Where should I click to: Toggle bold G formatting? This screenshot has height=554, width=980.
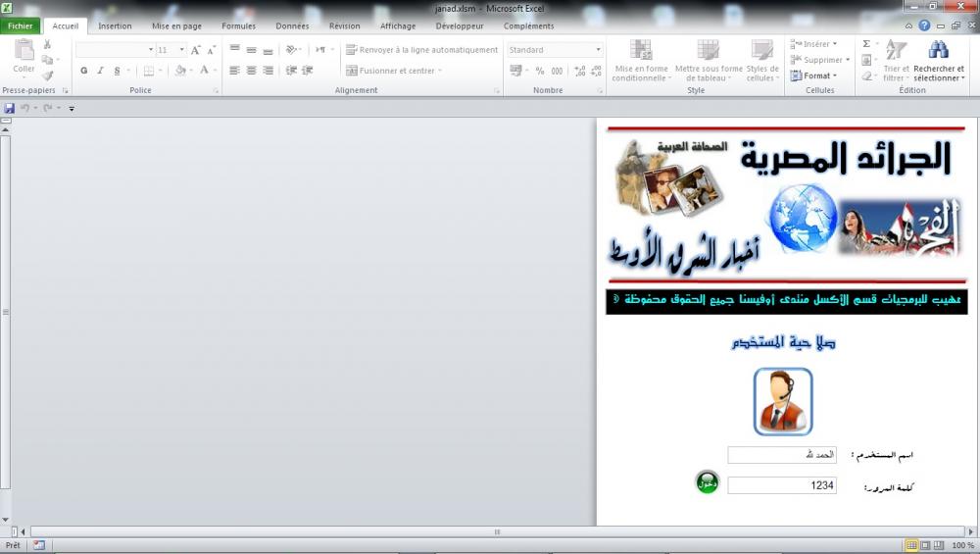click(83, 71)
